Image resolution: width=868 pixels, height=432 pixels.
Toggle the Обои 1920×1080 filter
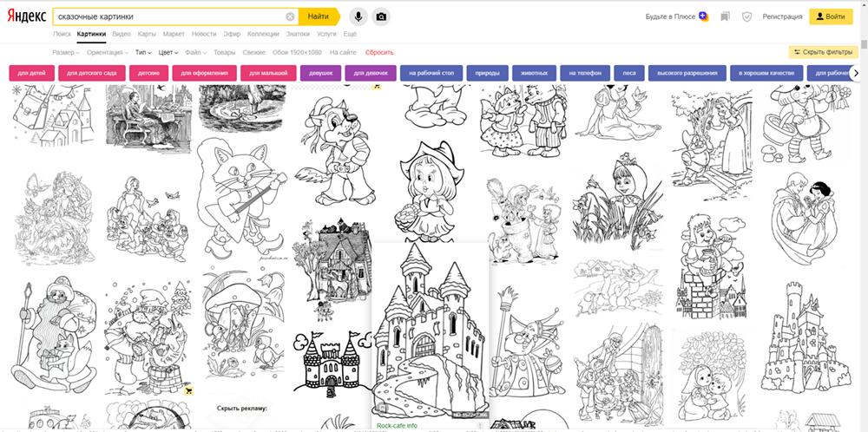click(297, 53)
